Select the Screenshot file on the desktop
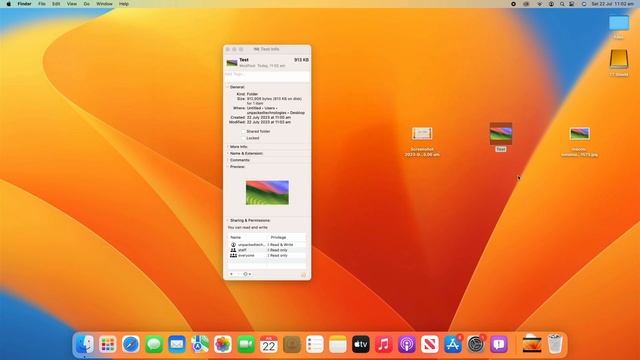This screenshot has width=640, height=360. (422, 133)
